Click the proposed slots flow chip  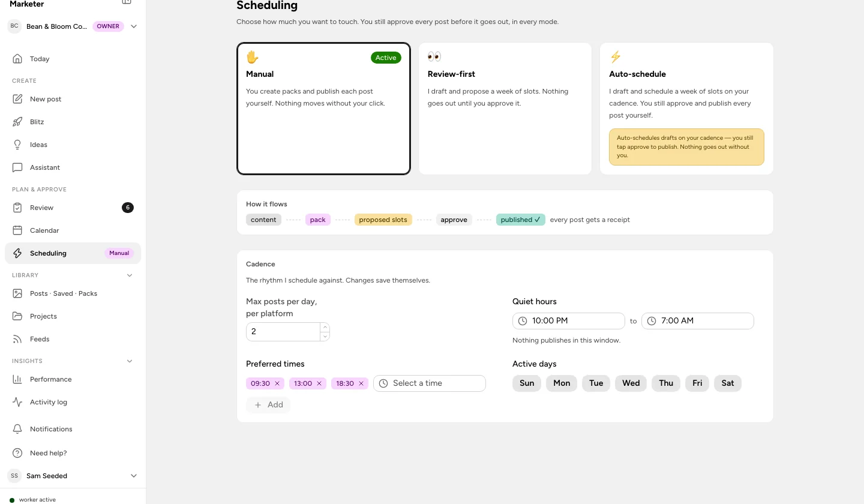click(x=383, y=220)
